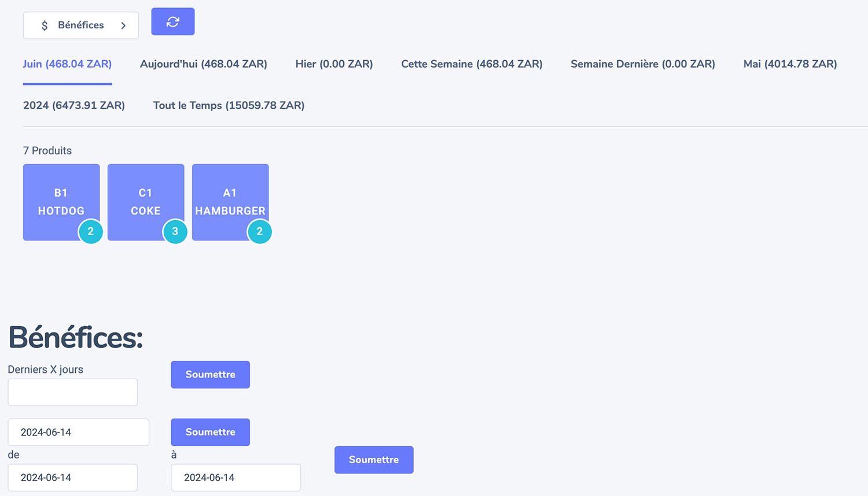Image resolution: width=868 pixels, height=496 pixels.
Task: Click the 'Derniers X jours' label
Action: (46, 369)
